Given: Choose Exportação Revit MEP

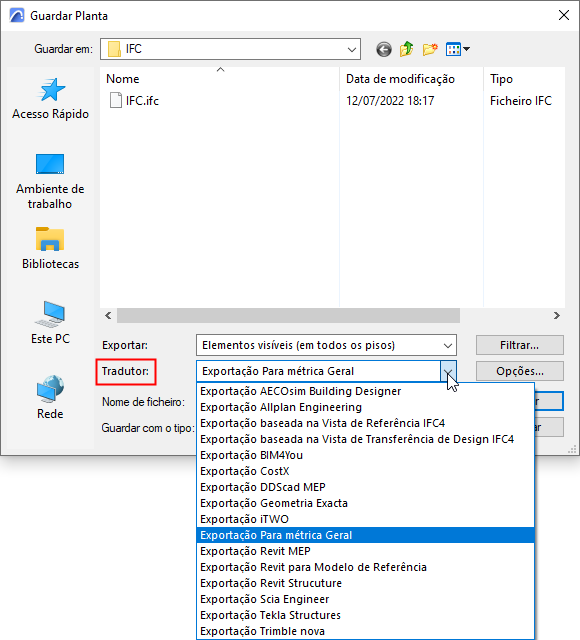Looking at the screenshot, I should [365, 551].
